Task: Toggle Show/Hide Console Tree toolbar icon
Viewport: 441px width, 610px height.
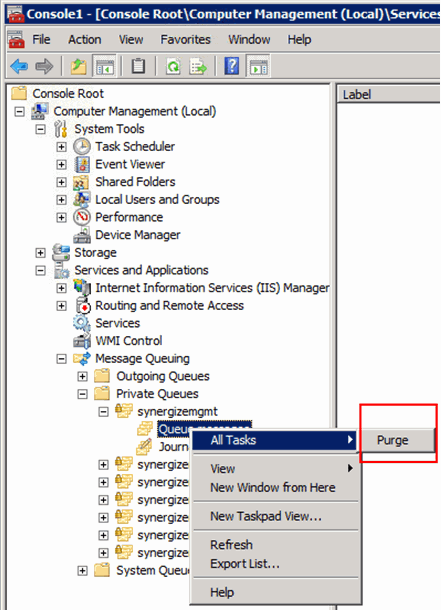Action: tap(105, 66)
